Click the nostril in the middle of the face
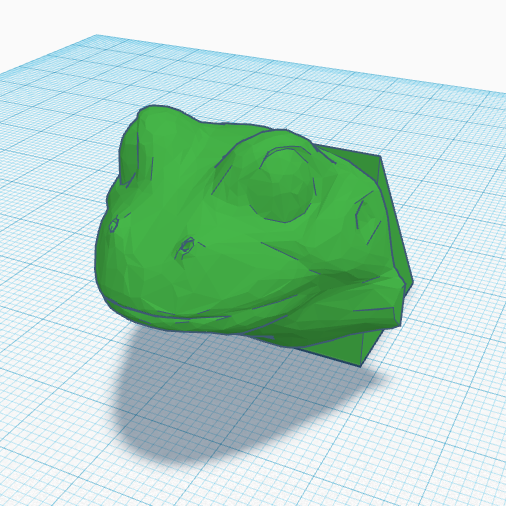This screenshot has width=506, height=506. click(186, 246)
